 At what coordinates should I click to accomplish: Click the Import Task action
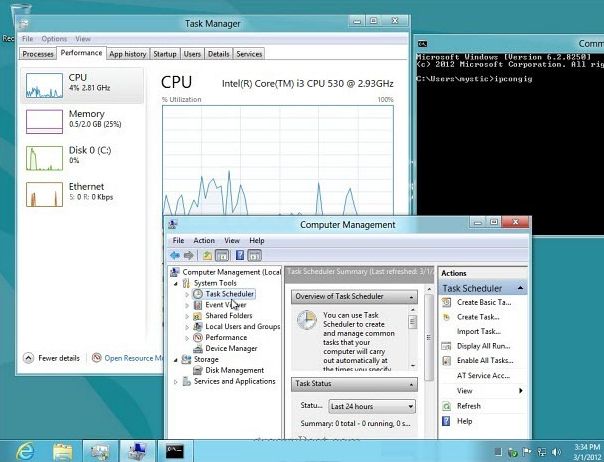click(x=478, y=331)
